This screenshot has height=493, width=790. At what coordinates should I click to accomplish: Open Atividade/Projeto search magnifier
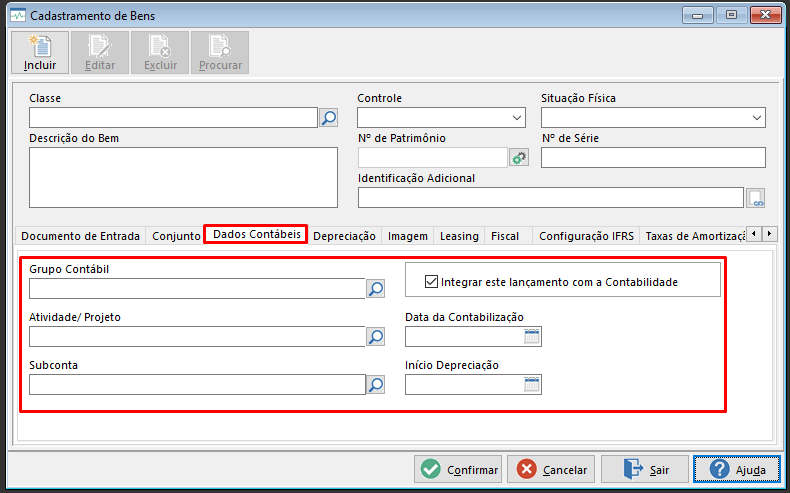click(376, 336)
